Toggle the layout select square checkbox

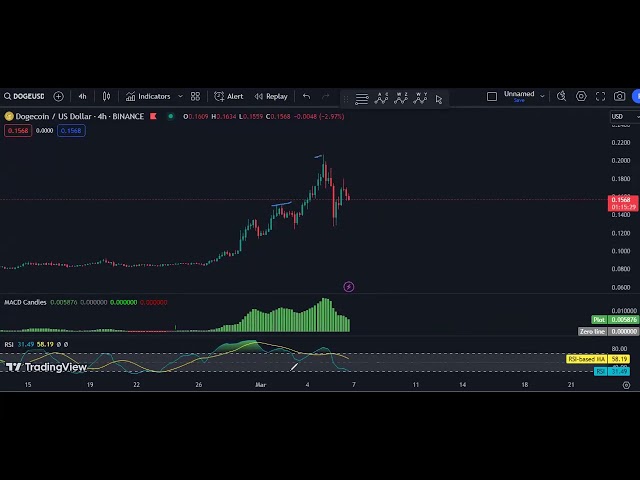click(492, 97)
